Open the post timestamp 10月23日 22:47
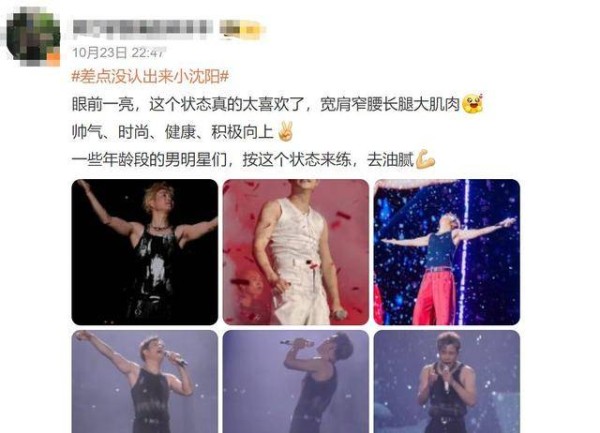 pyautogui.click(x=119, y=53)
